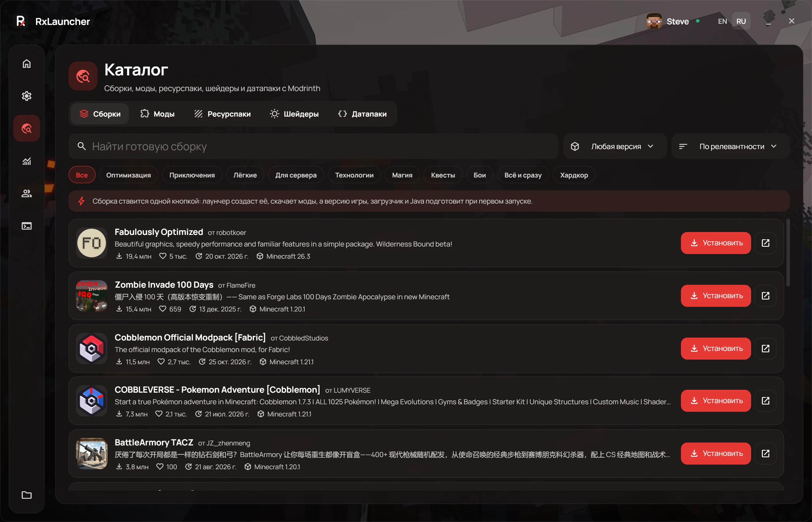This screenshot has width=812, height=522.
Task: Click modpack list vertical scrollbar
Action: (x=788, y=253)
